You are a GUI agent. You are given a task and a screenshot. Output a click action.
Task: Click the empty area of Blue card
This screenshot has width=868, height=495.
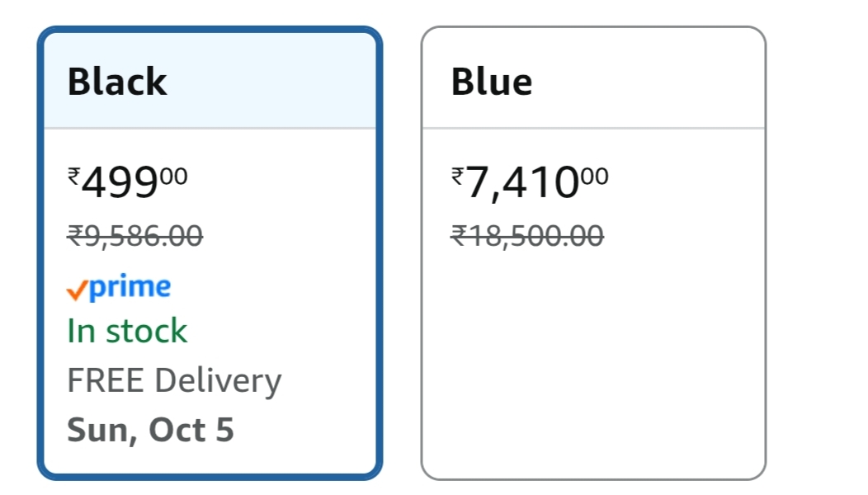pyautogui.click(x=593, y=371)
